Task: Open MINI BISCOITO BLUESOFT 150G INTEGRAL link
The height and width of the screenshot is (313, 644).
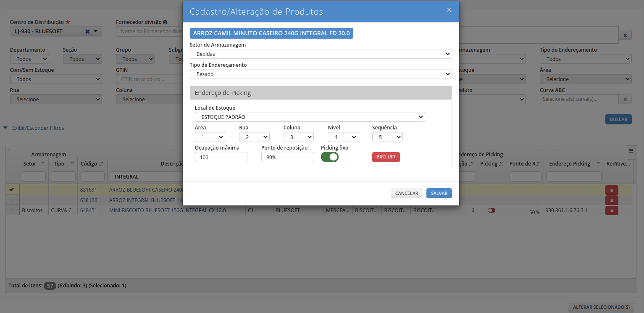Action: [x=168, y=210]
